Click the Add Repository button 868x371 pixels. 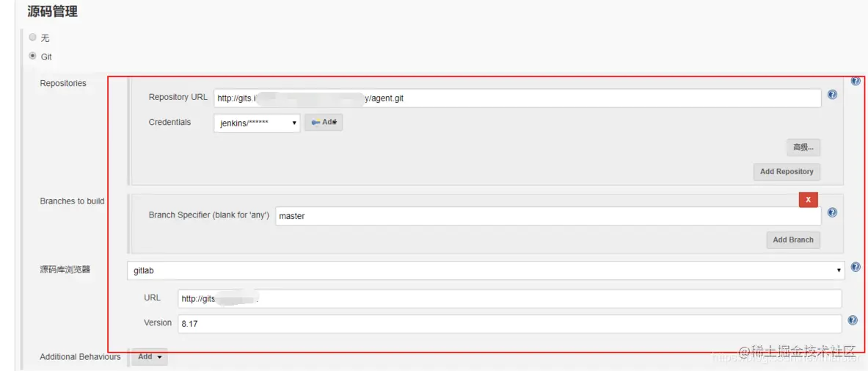(787, 172)
